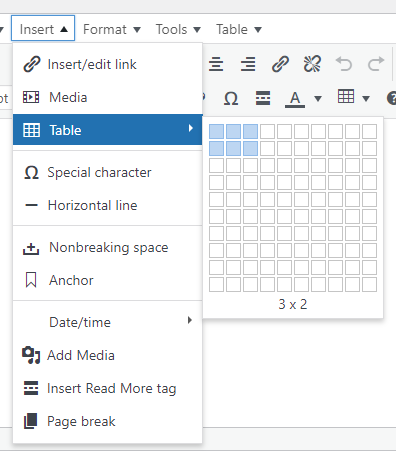Click the undo arrow icon
Viewport: 396px width, 451px height.
(344, 64)
